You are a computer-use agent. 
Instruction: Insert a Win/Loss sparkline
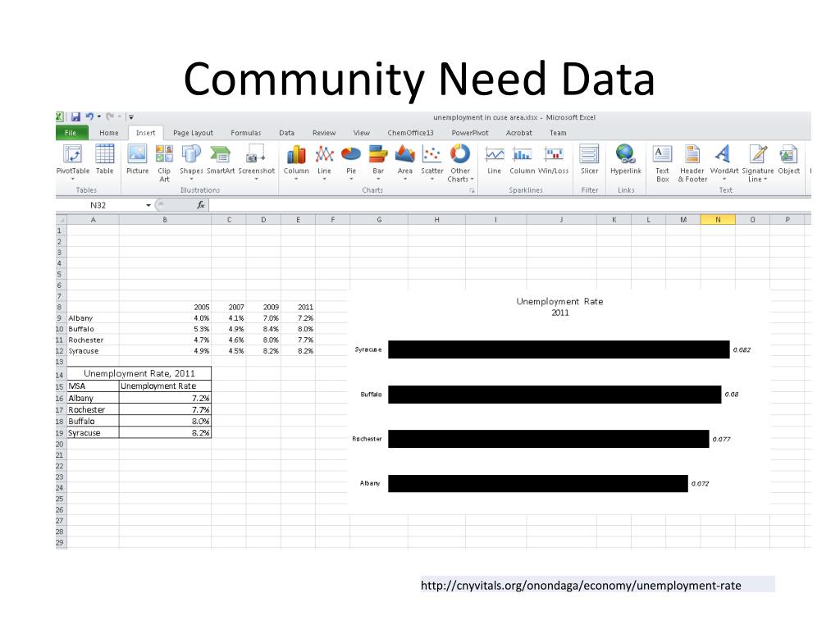554,160
